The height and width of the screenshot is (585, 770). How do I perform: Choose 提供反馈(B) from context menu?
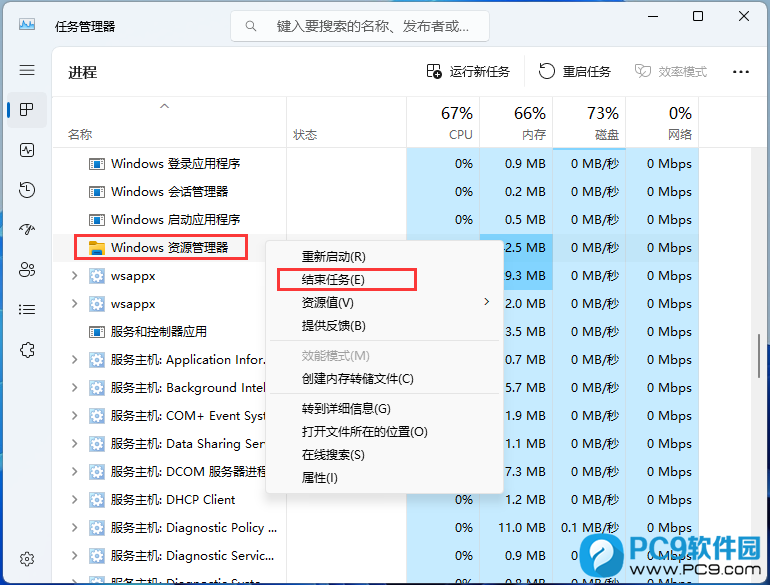333,326
